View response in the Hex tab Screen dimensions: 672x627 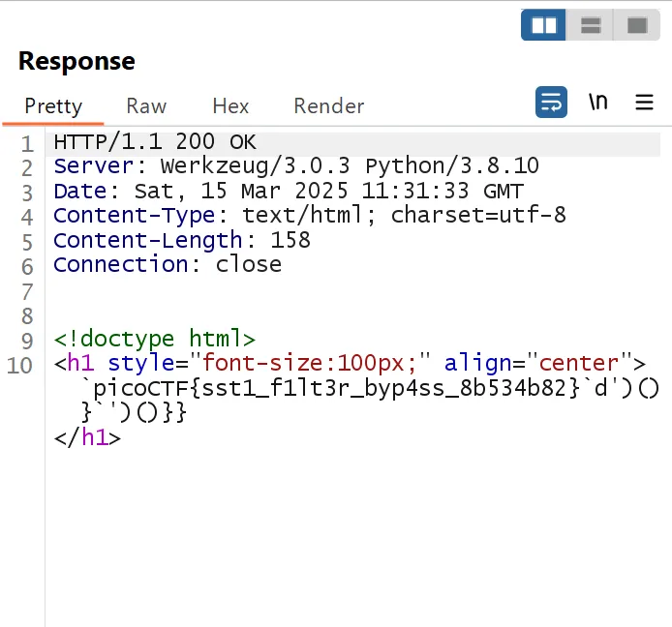click(x=230, y=106)
